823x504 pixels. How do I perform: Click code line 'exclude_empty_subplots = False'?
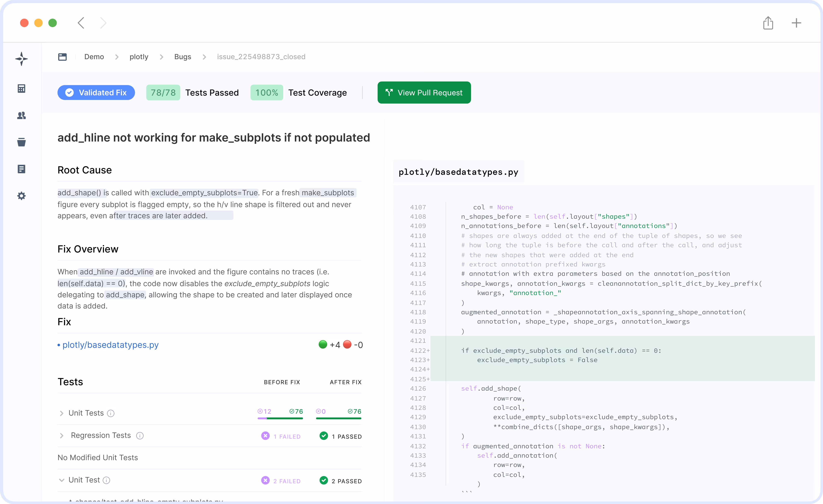tap(537, 360)
